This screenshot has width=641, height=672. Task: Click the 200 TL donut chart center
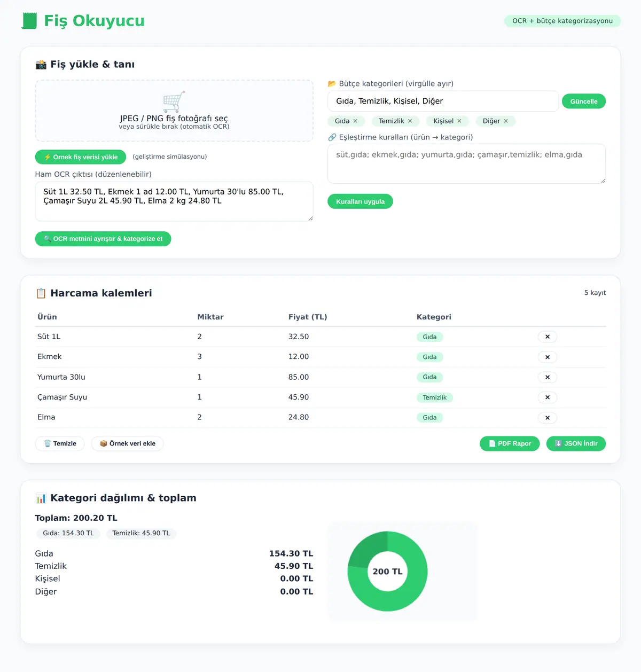(x=388, y=572)
